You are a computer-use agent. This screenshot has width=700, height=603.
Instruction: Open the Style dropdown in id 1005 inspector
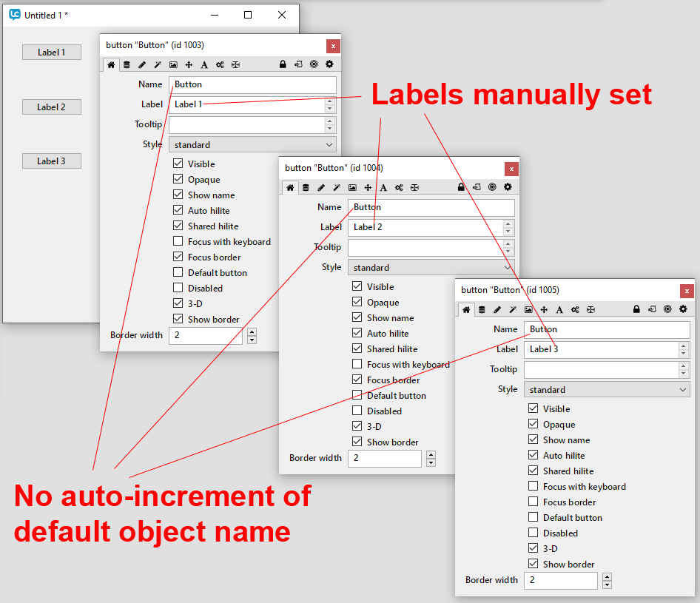[606, 390]
